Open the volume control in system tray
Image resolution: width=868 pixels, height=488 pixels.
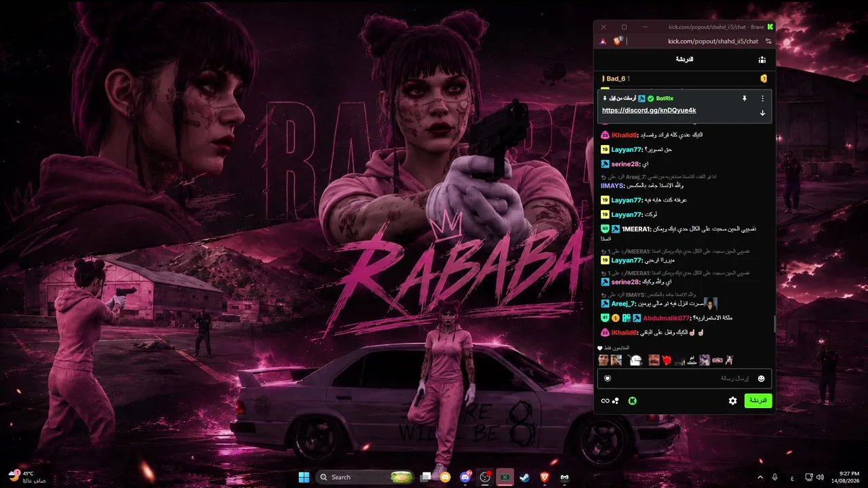coord(819,477)
